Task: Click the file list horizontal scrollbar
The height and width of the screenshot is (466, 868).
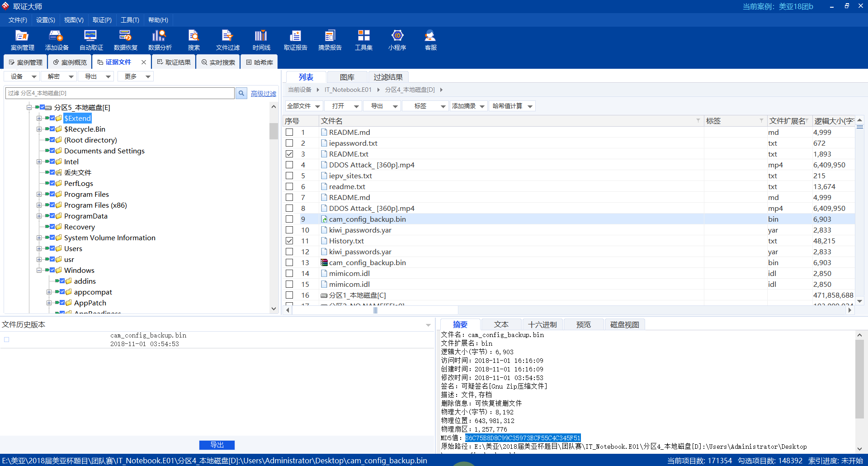Action: [375, 310]
